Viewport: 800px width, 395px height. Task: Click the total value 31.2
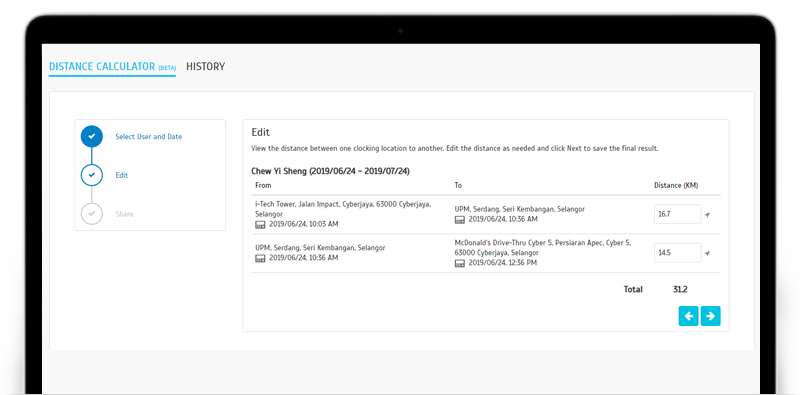pyautogui.click(x=680, y=289)
